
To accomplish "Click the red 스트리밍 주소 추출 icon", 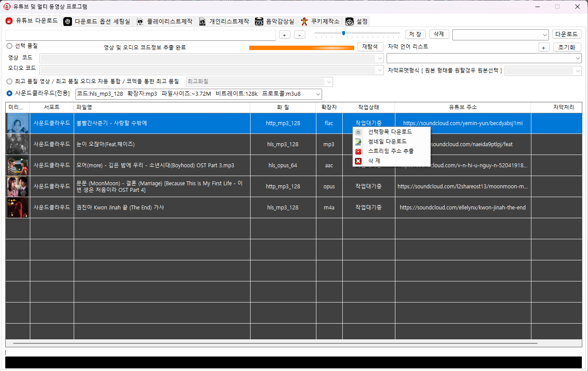I will [358, 151].
